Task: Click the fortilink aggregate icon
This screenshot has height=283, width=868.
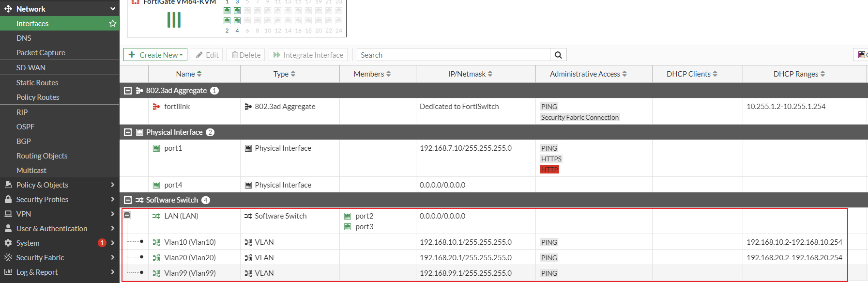Action: (x=156, y=107)
